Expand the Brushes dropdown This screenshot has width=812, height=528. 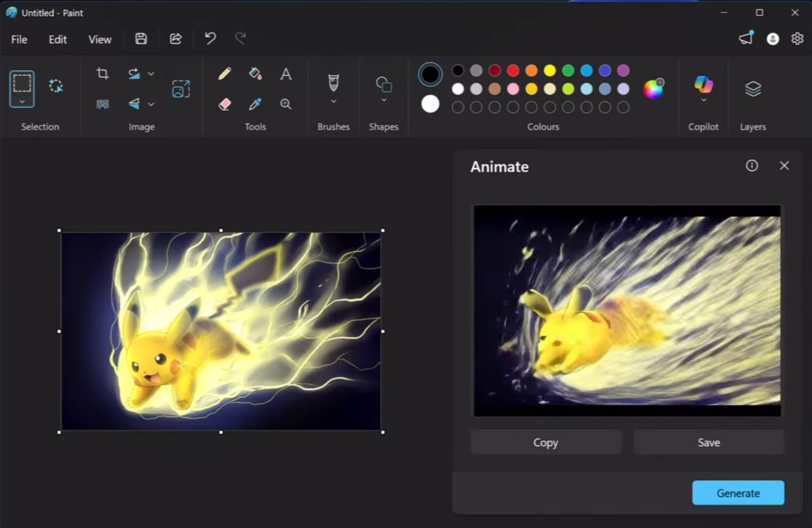click(333, 101)
